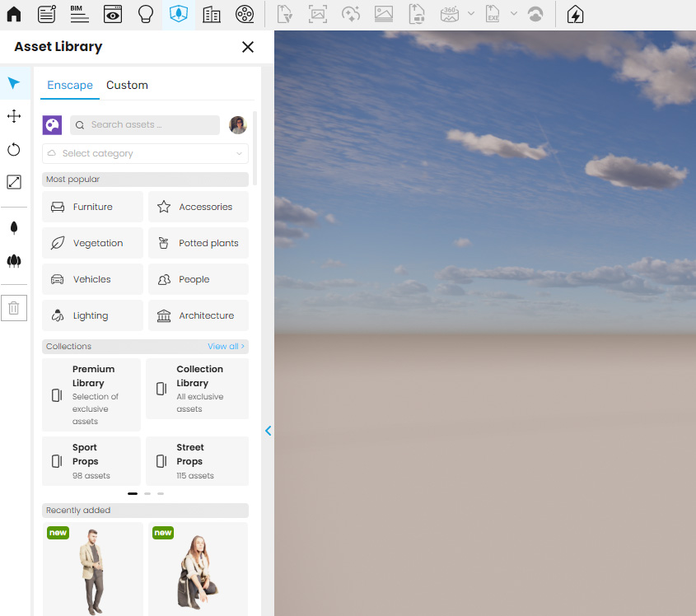Select the crouching woman asset thumbnail
Screen dimensions: 696x616
(x=198, y=569)
